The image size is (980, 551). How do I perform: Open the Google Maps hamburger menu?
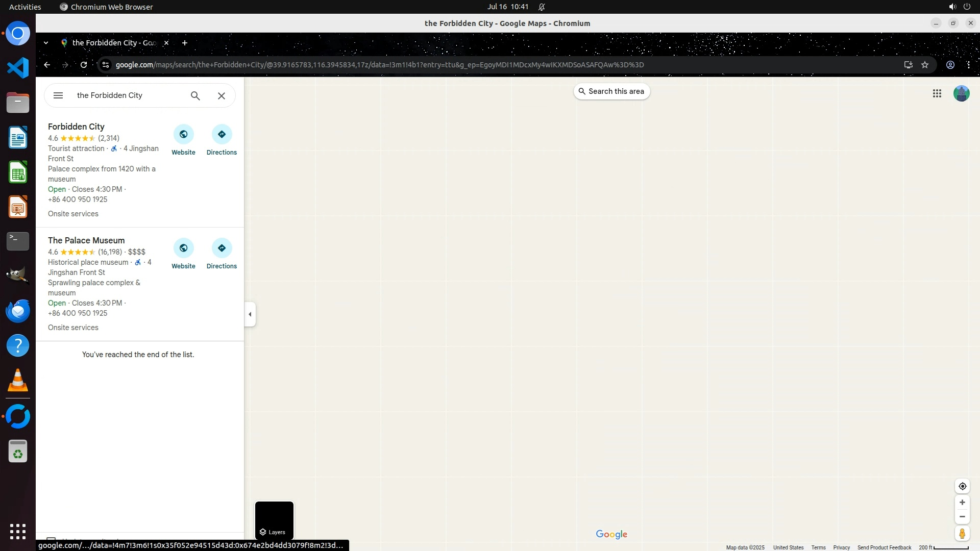[x=58, y=95]
